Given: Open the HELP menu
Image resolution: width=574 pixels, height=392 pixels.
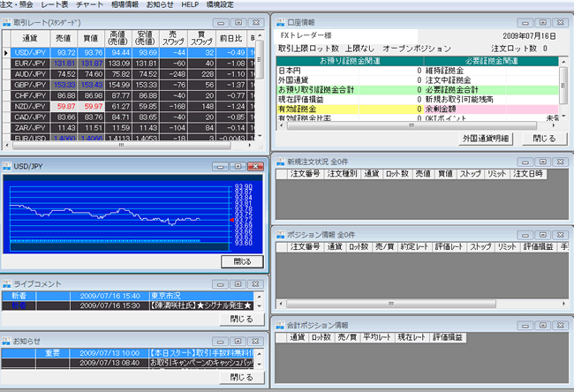Looking at the screenshot, I should [x=190, y=4].
